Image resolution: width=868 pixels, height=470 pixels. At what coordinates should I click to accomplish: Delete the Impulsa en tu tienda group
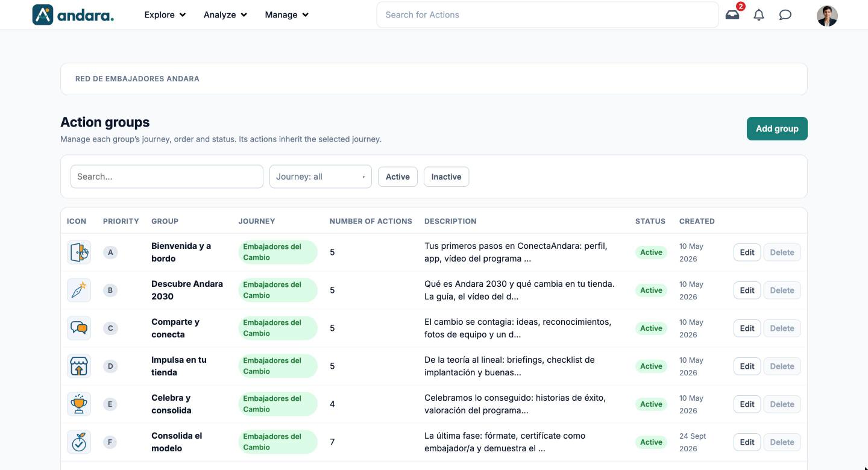[x=782, y=366]
